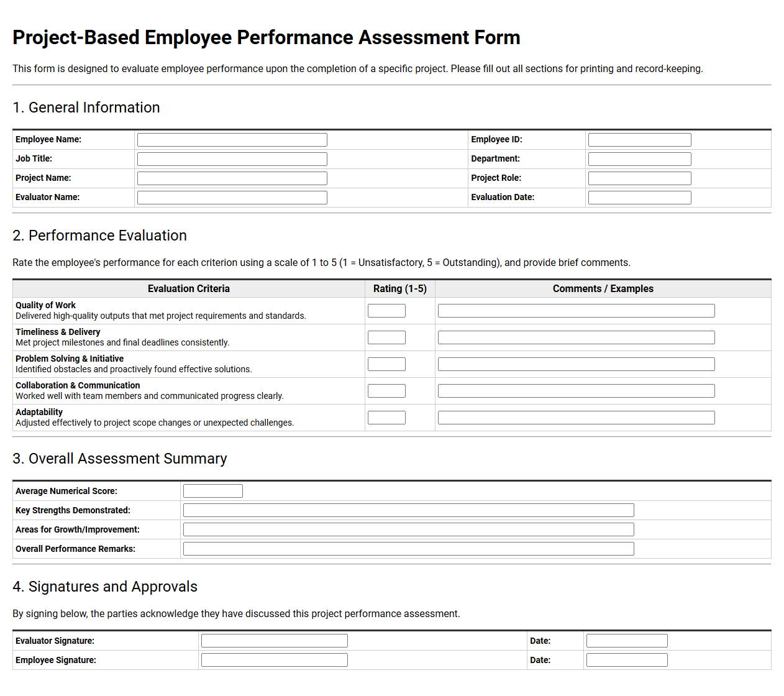Click the 'Adaptability' criterion label
The image size is (784, 696).
39,412
